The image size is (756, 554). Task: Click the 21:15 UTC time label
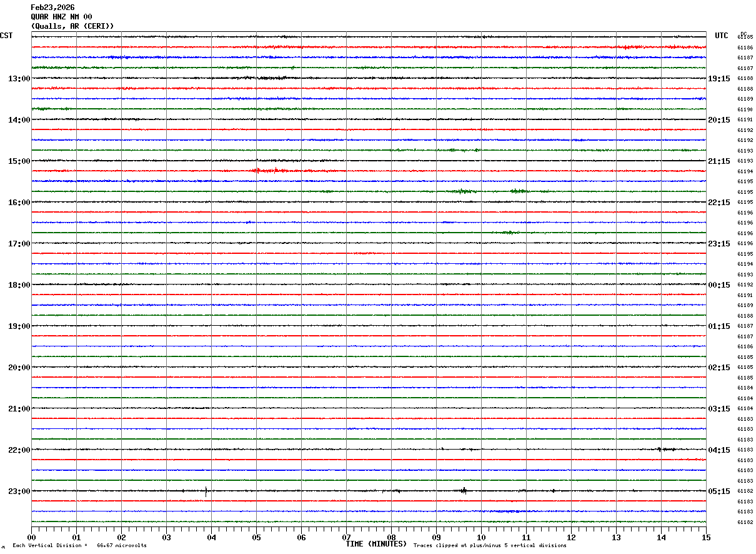pos(719,161)
